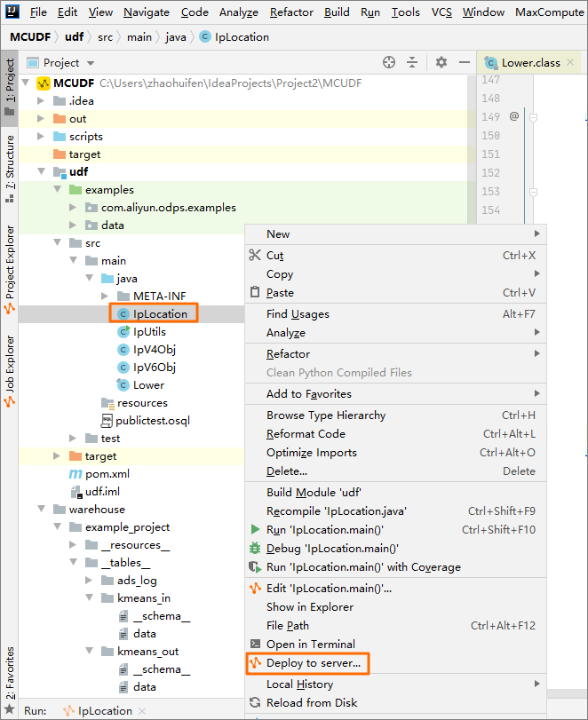This screenshot has height=720, width=588.
Task: Switch to the Lower.class editor tab
Action: click(528, 63)
